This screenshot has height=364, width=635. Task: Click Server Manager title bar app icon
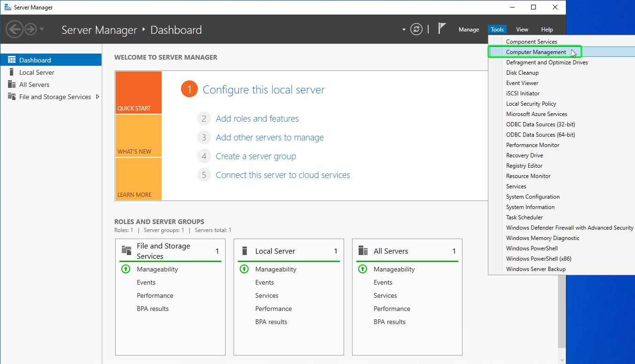click(x=8, y=8)
